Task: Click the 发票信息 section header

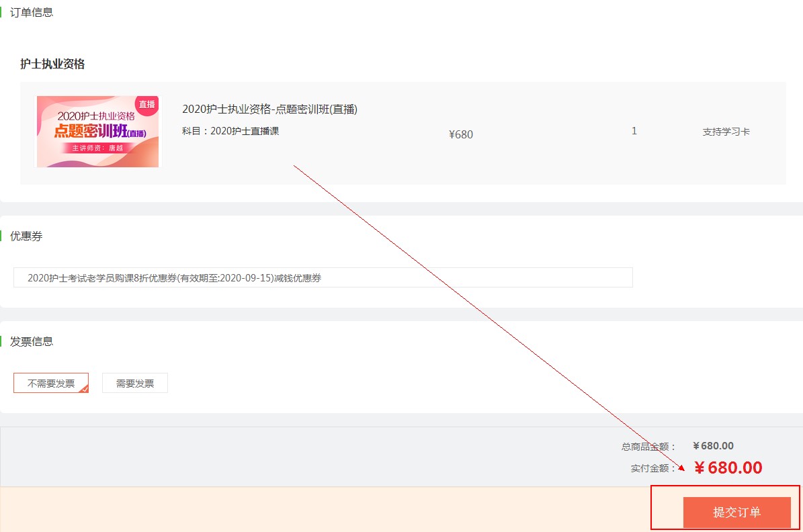Action: coord(32,341)
